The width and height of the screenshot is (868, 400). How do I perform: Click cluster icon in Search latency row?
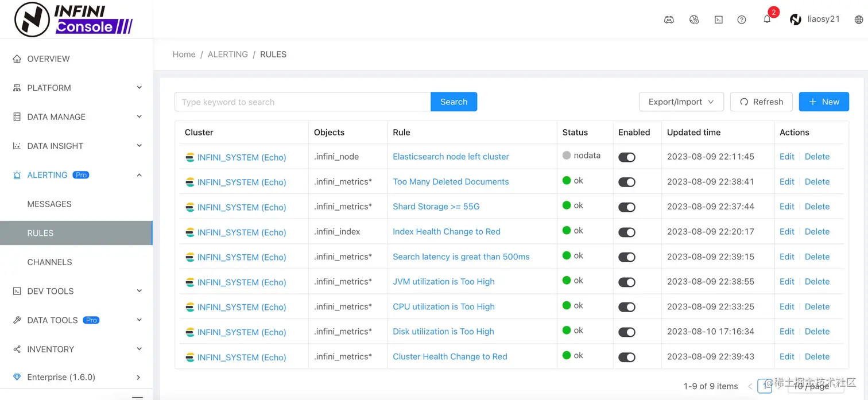tap(190, 257)
